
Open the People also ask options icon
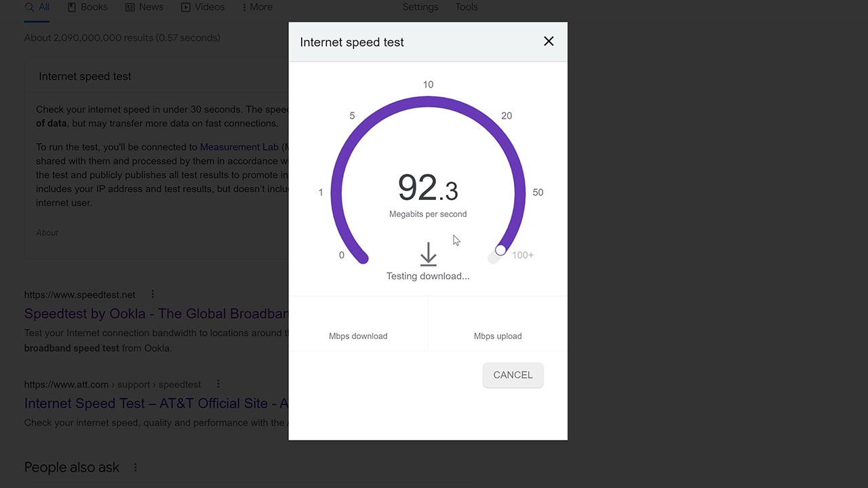pyautogui.click(x=135, y=468)
